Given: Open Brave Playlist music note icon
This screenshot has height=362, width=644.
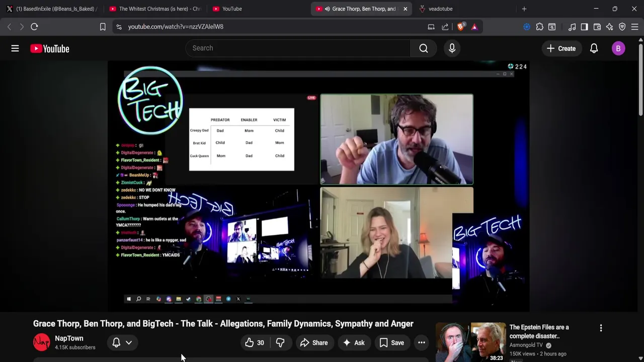Looking at the screenshot, I should (572, 27).
